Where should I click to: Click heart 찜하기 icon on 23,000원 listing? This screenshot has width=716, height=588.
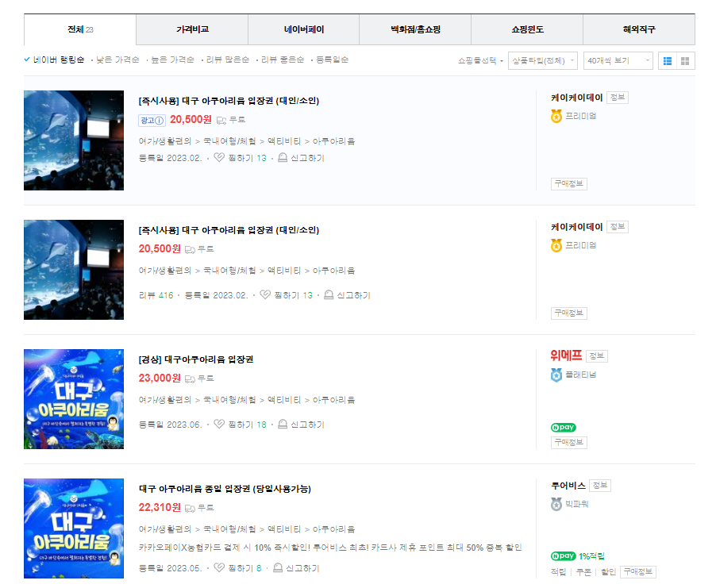coord(219,424)
